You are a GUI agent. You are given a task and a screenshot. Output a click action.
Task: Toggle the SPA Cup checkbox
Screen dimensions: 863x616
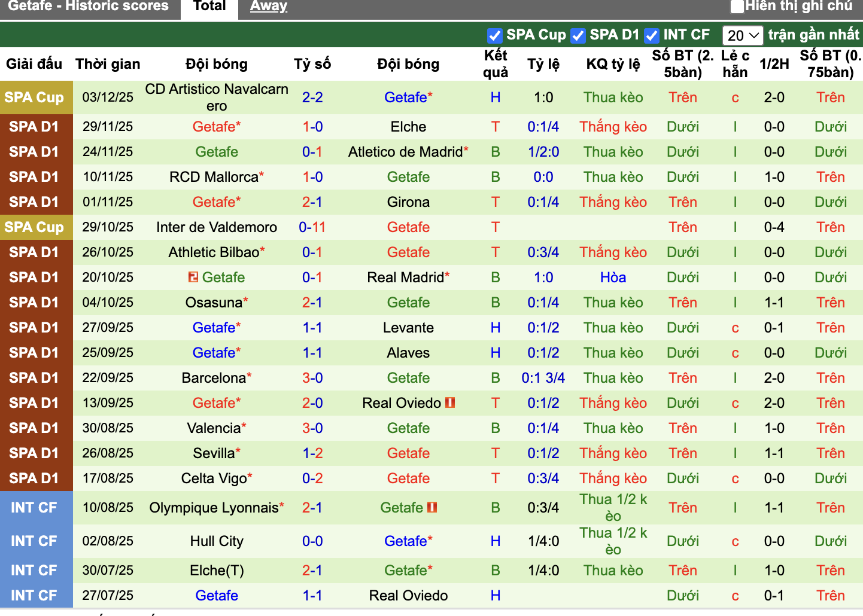494,36
